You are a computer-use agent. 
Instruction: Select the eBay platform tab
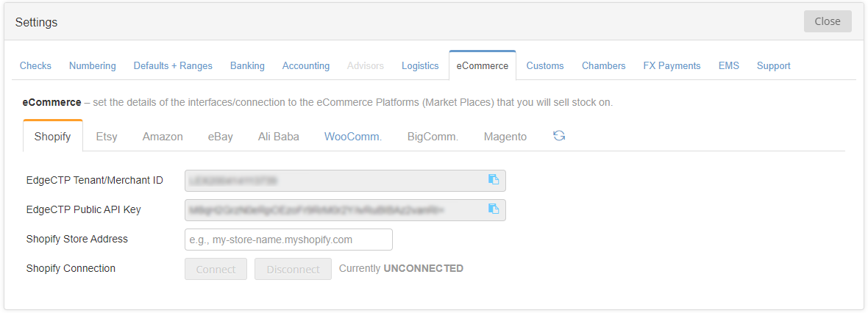click(221, 137)
